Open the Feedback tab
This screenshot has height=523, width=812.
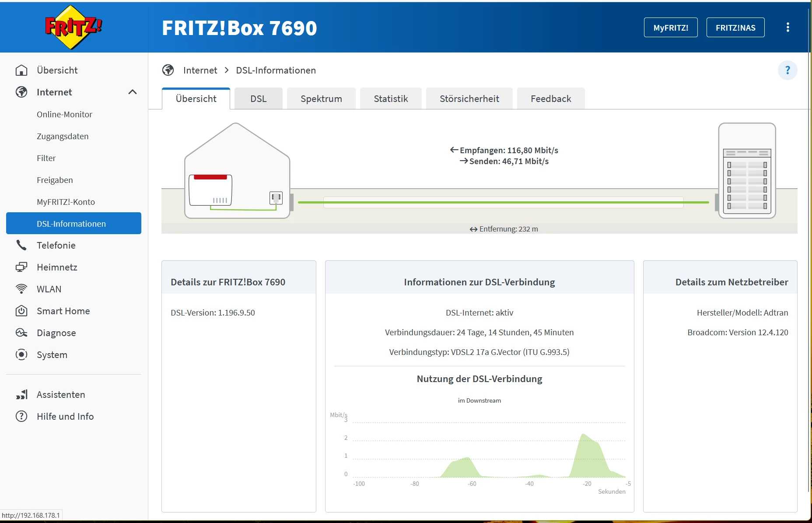(551, 99)
